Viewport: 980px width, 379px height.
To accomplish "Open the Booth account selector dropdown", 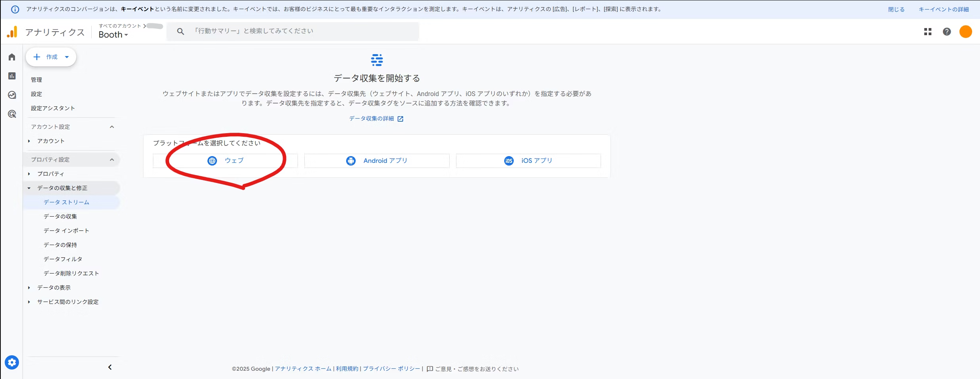I will 113,35.
